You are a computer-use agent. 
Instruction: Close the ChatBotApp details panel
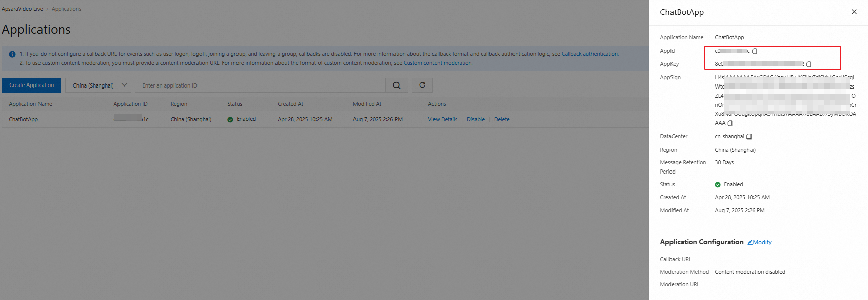point(854,12)
